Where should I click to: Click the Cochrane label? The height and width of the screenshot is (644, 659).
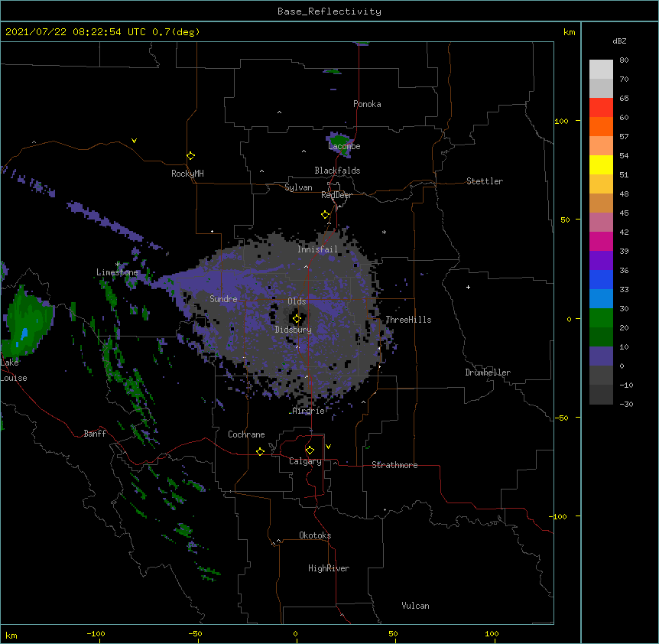tap(246, 434)
